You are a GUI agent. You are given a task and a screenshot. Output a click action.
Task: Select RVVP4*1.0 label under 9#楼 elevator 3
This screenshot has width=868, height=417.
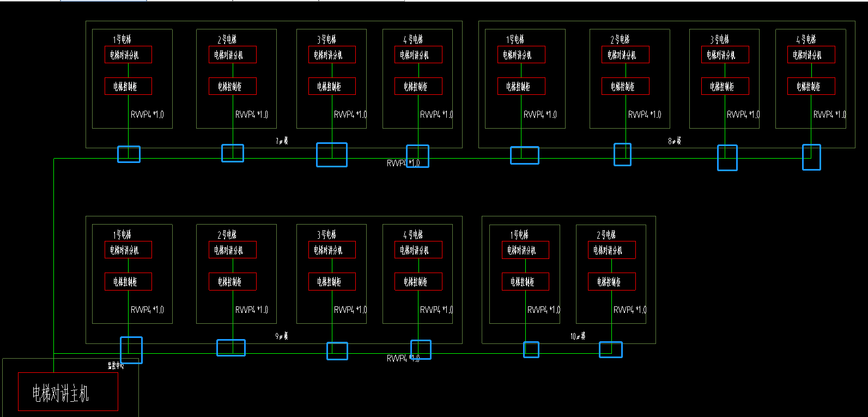click(x=350, y=310)
